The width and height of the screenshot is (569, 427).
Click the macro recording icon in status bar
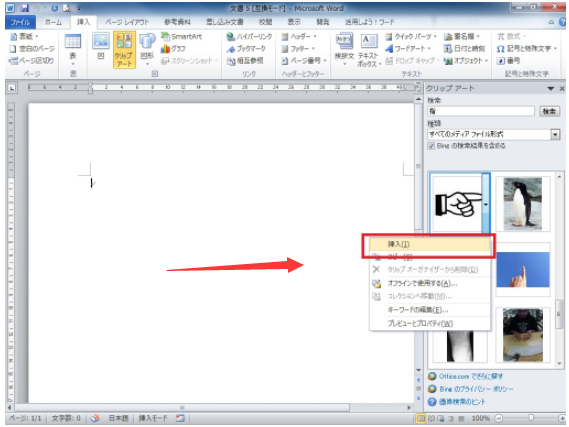(180, 418)
